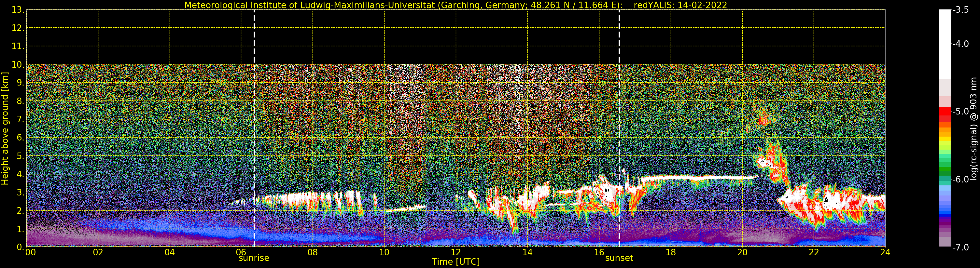The width and height of the screenshot is (980, 268).
Task: Click the y-axis tick label 6
Action: (20, 138)
